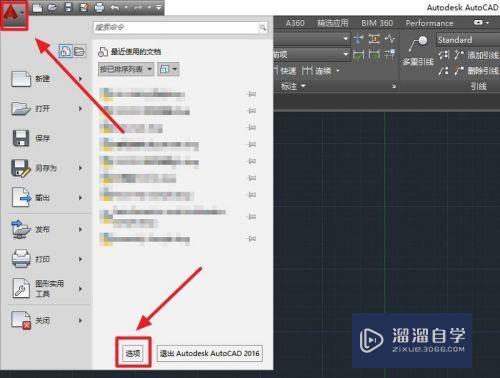Switch to the A360 ribbon tab

tap(295, 23)
